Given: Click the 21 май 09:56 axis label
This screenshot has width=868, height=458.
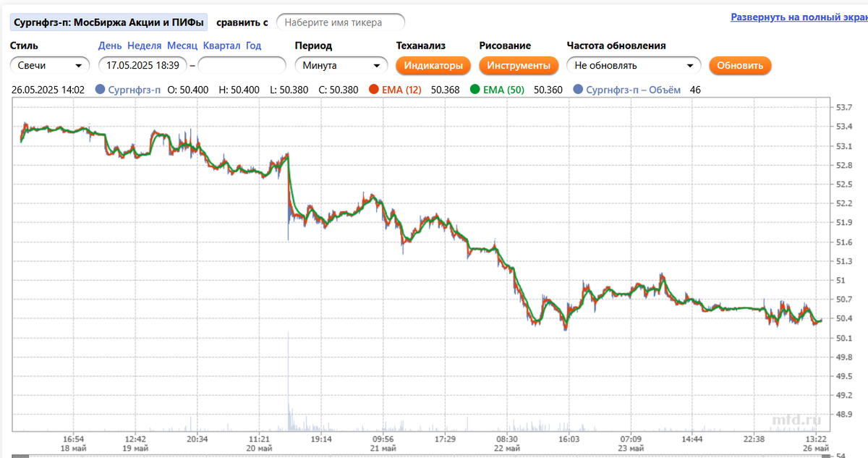Looking at the screenshot, I should click(x=383, y=444).
